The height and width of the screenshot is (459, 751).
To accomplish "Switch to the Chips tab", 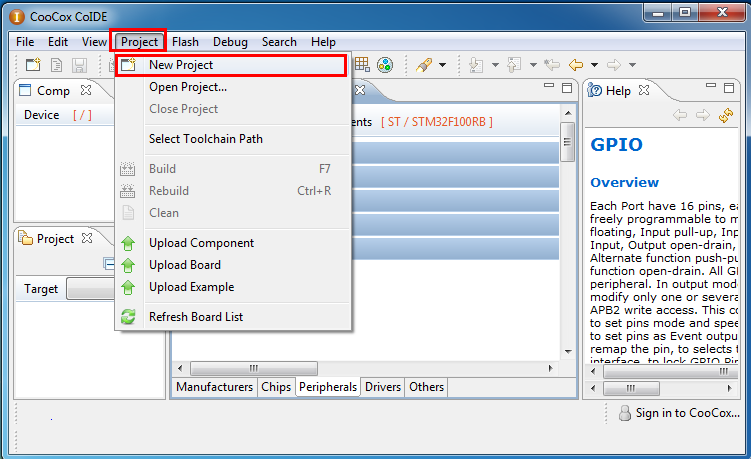I will [276, 387].
